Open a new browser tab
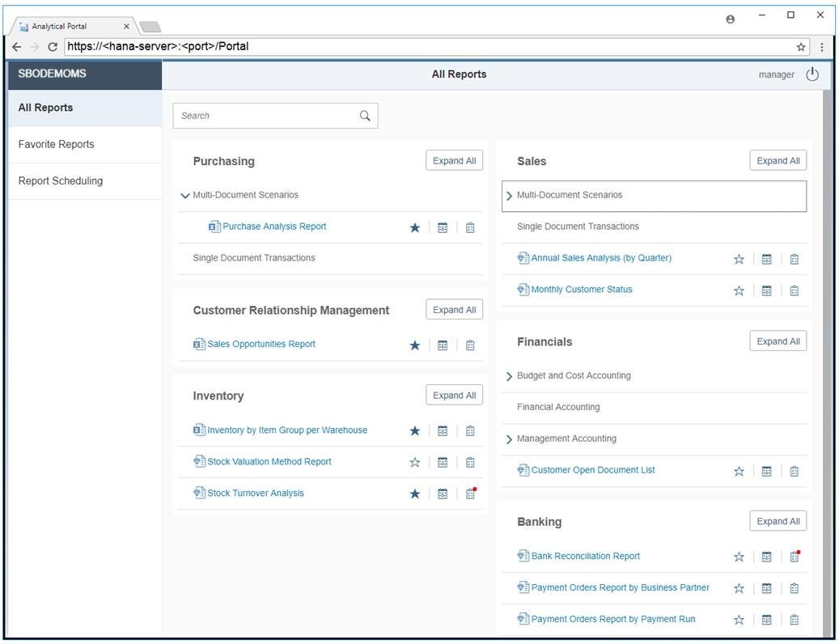This screenshot has width=839, height=644. 150,27
